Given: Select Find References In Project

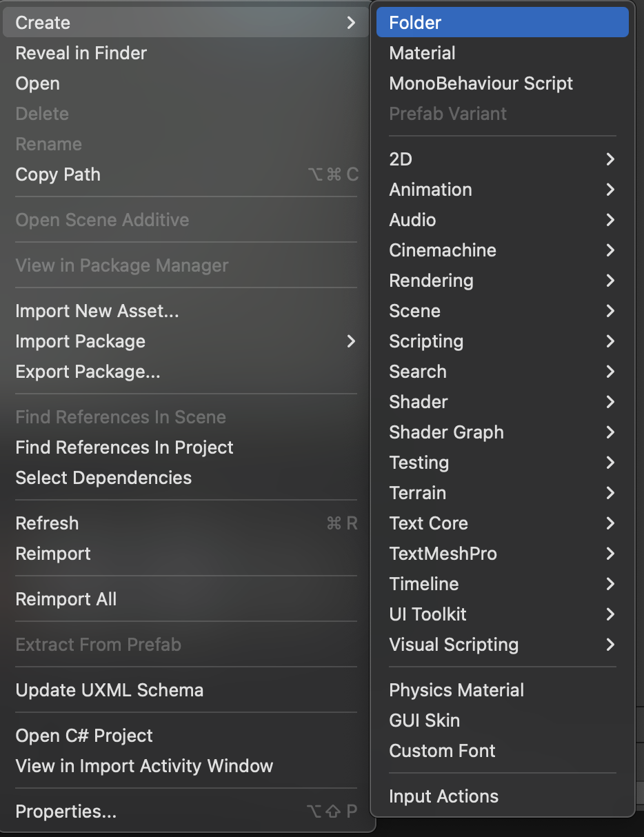Looking at the screenshot, I should [124, 447].
